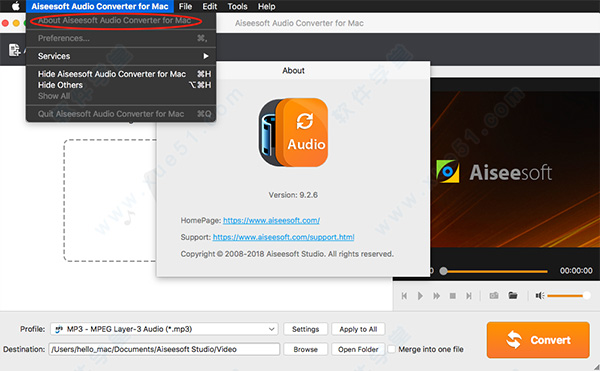Start conversion with Convert button
The height and width of the screenshot is (371, 600).
[538, 340]
